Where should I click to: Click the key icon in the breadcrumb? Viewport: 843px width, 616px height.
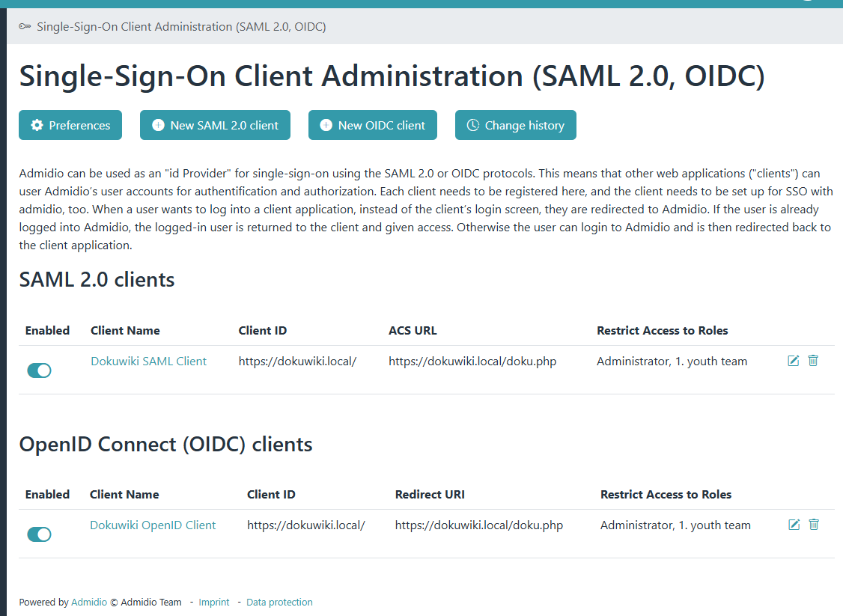click(25, 27)
